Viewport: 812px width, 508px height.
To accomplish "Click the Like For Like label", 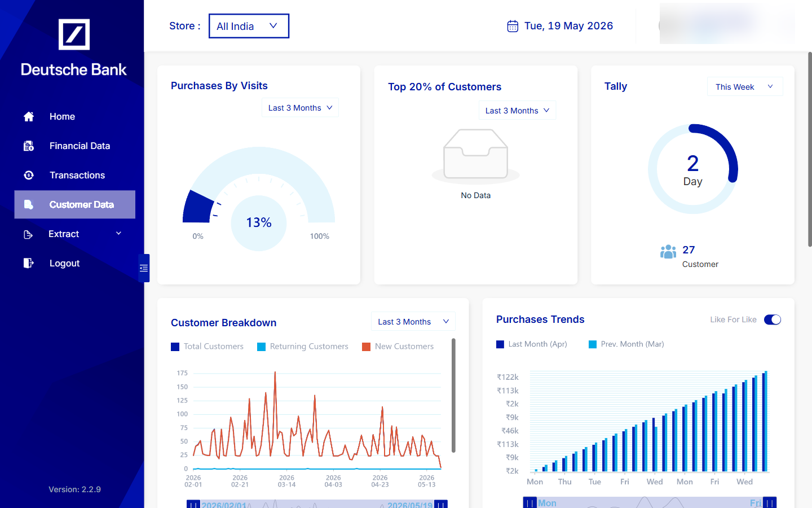I will (733, 319).
